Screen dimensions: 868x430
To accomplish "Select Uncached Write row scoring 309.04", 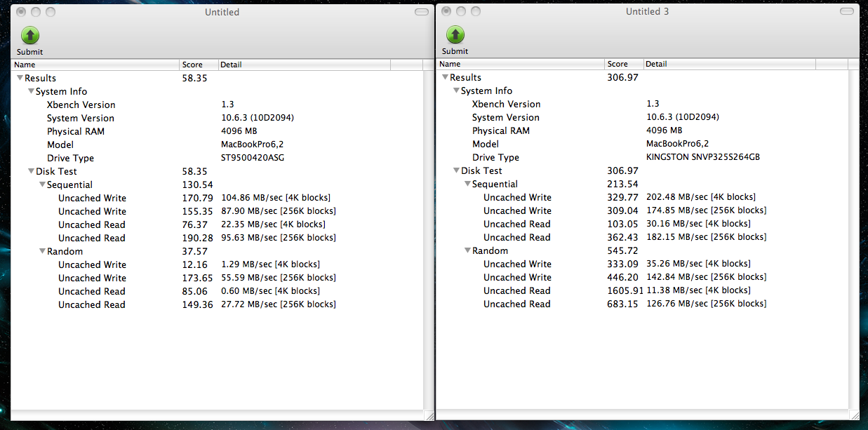I will [643, 211].
